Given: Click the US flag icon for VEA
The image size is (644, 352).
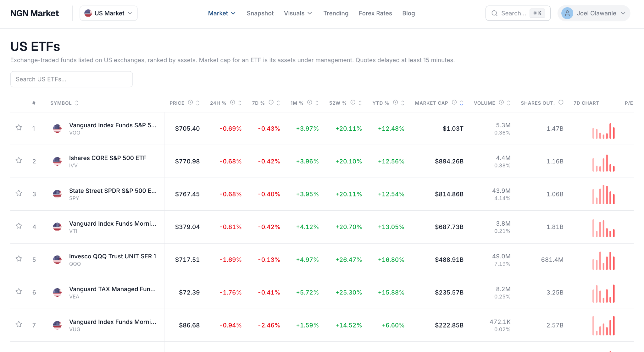Looking at the screenshot, I should [x=57, y=292].
